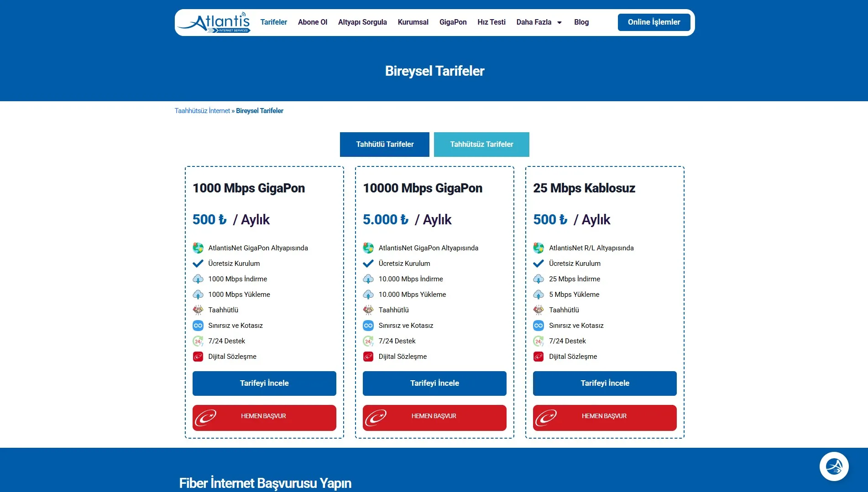Click the cloud upload icon next to 1000 Mbps Yükleme
Viewport: 868px width, 492px height.
(x=198, y=295)
